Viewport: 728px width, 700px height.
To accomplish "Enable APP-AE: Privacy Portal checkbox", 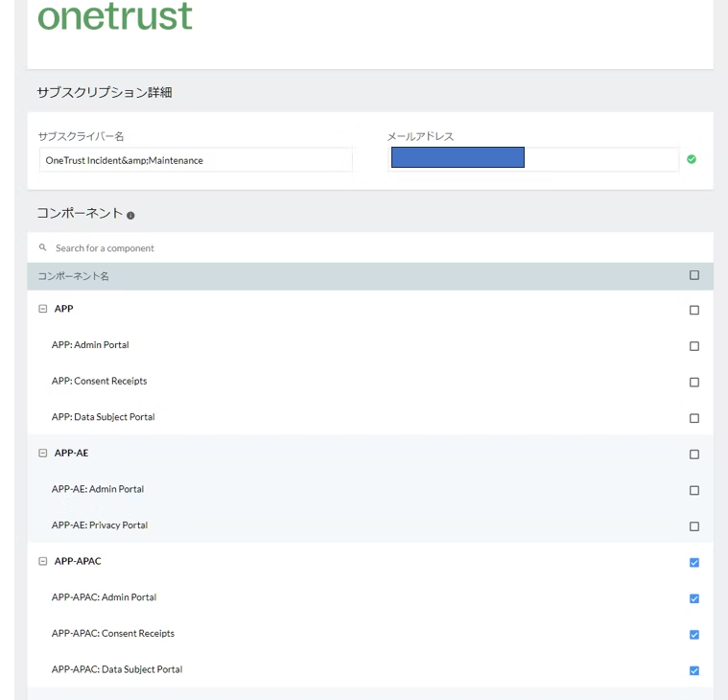I will pos(694,526).
